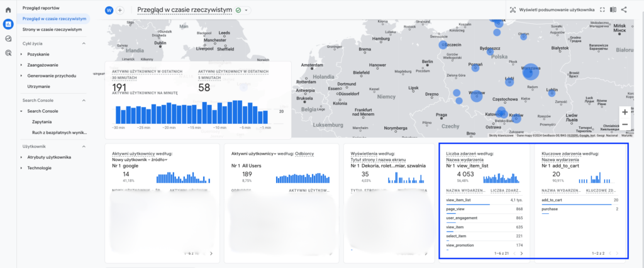Open the Utrzymanie report

coord(38,86)
